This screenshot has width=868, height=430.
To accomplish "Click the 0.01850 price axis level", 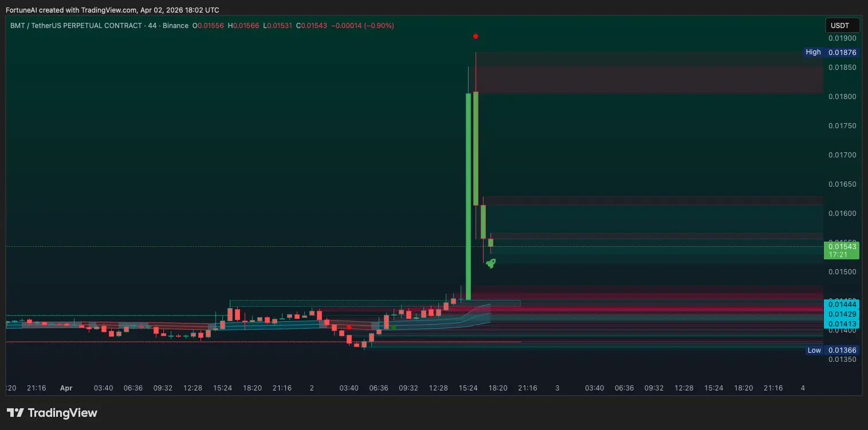I will (x=842, y=68).
